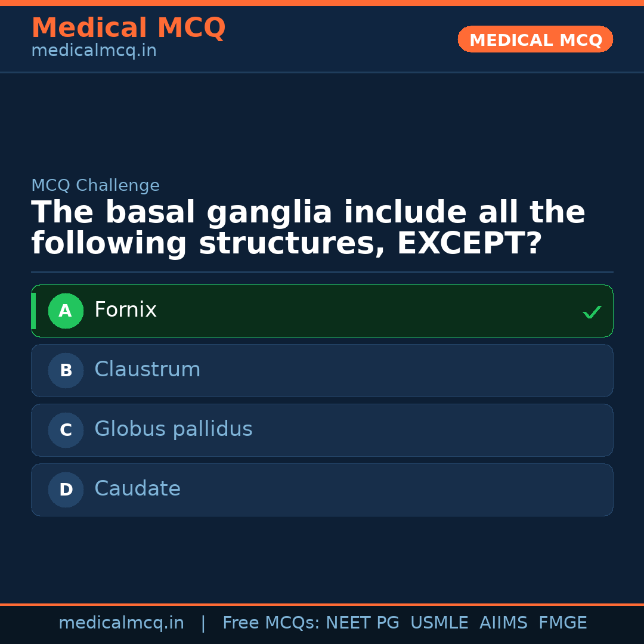Click the B circle icon next to Claustrum
The width and height of the screenshot is (644, 644).
coord(66,370)
